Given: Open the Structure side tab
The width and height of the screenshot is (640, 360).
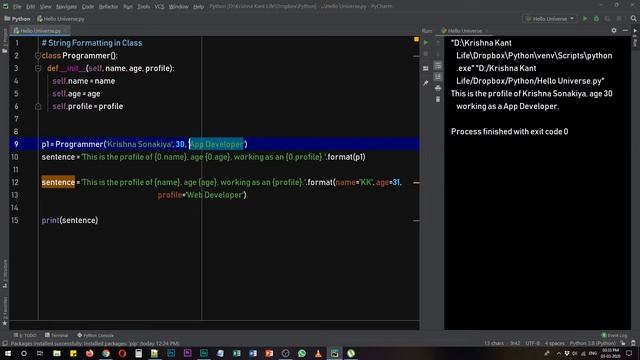Looking at the screenshot, I should tap(4, 273).
